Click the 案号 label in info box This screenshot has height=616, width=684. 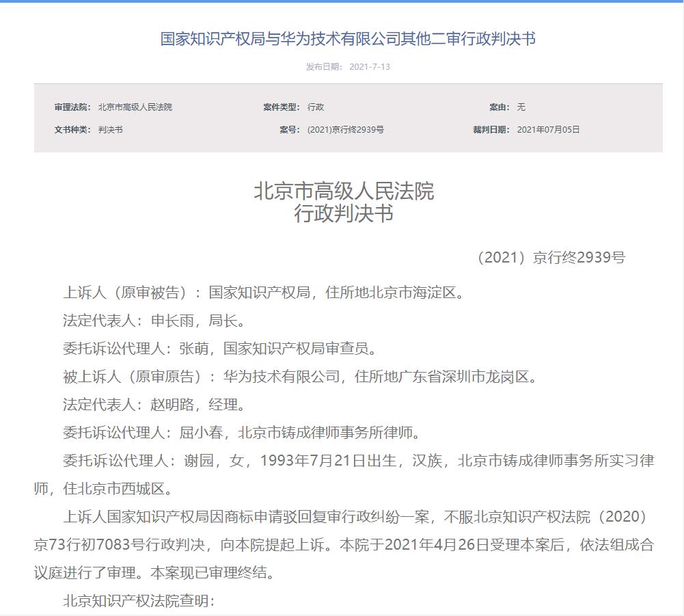click(x=290, y=130)
